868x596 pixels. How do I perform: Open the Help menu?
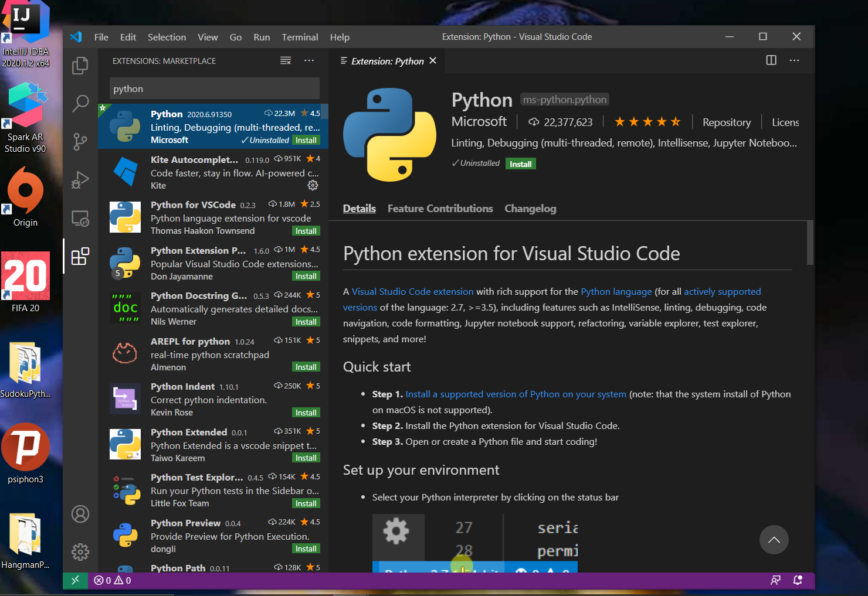point(340,37)
